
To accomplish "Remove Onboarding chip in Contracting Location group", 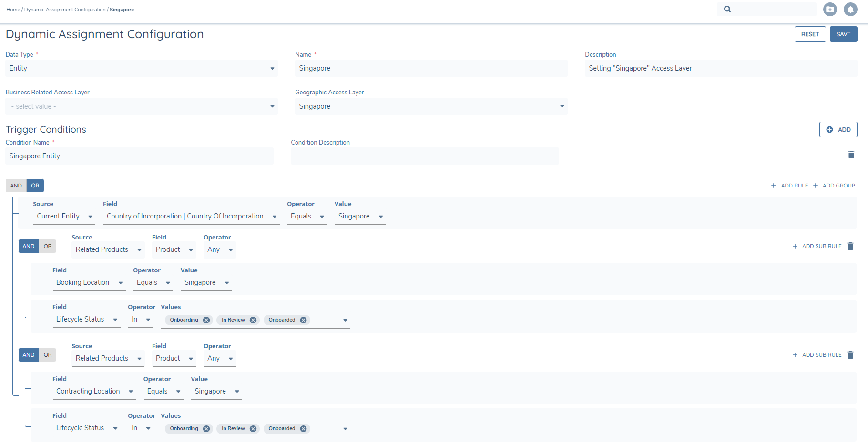I will (x=206, y=429).
